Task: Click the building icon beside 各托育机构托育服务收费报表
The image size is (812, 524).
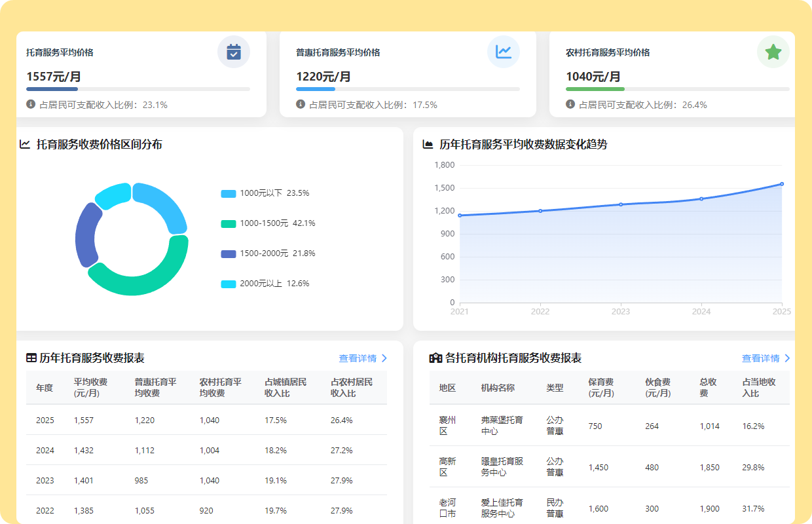Action: click(435, 358)
